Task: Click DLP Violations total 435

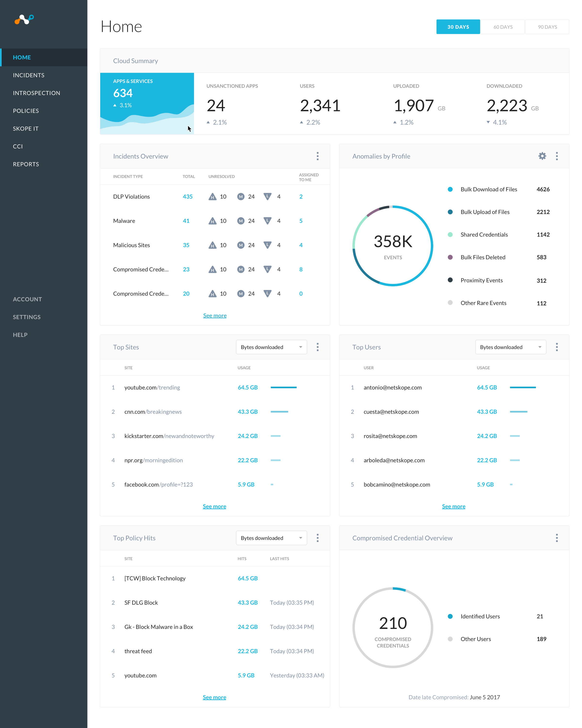Action: tap(188, 197)
